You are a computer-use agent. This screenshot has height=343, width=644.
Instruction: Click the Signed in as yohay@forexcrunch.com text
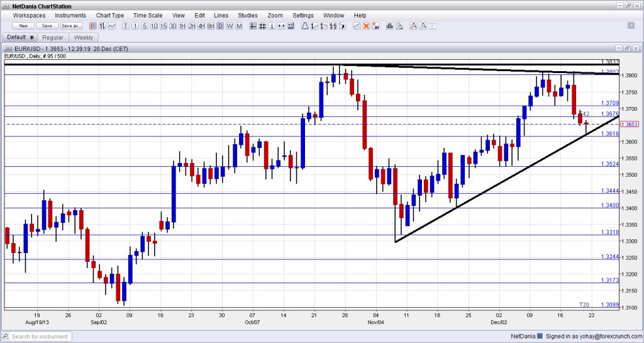coord(594,337)
